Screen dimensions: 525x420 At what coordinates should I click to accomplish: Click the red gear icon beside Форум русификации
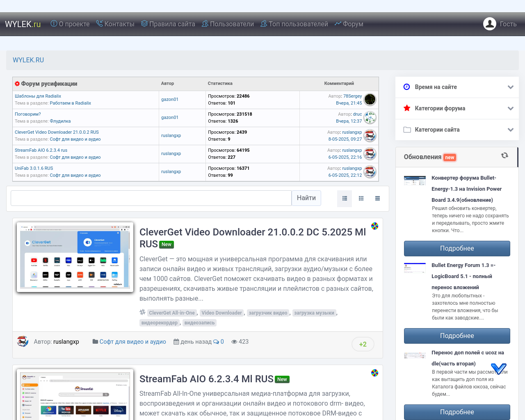(x=17, y=84)
